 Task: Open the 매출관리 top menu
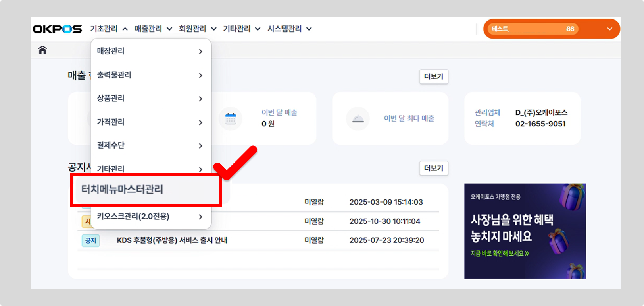click(x=153, y=29)
